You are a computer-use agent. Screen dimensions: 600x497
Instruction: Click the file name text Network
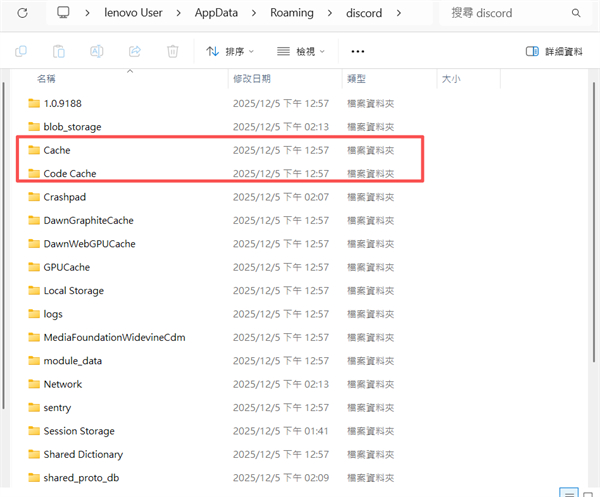[x=63, y=384]
